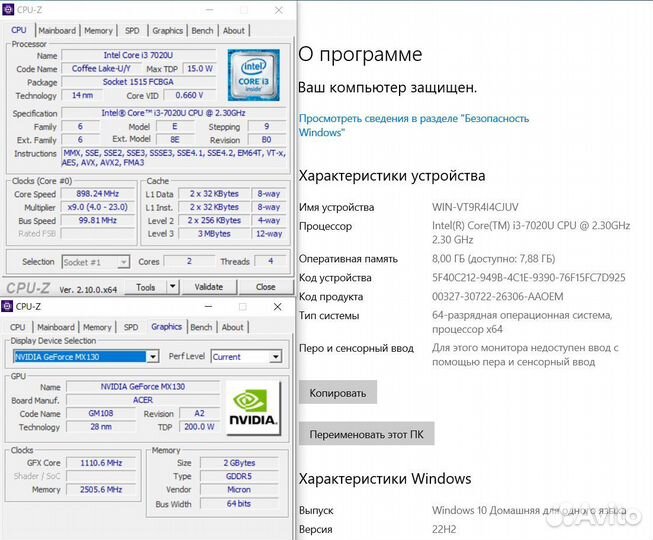
Task: Switch to Bench tab in bottom CPU-Z window
Action: point(201,327)
